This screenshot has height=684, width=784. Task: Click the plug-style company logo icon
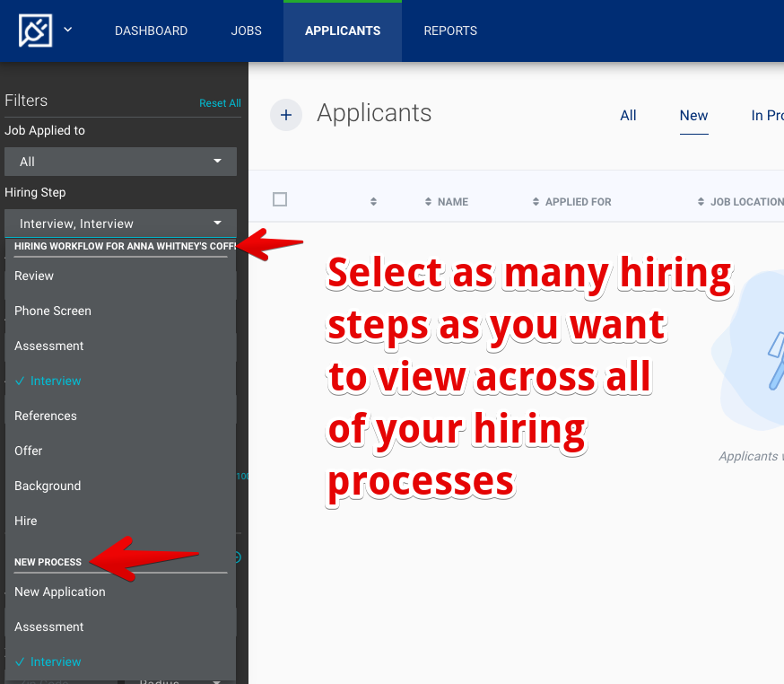36,30
